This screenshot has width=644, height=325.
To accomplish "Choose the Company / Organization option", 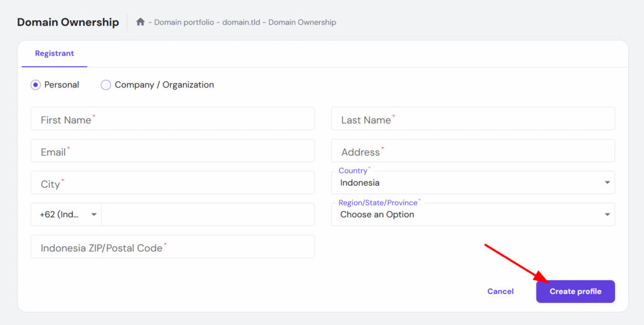I will [x=106, y=85].
